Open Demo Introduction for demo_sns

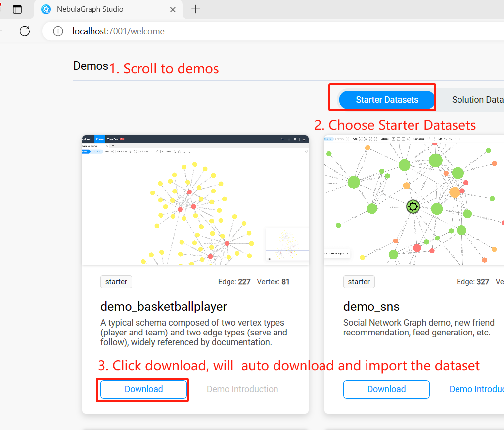(477, 389)
